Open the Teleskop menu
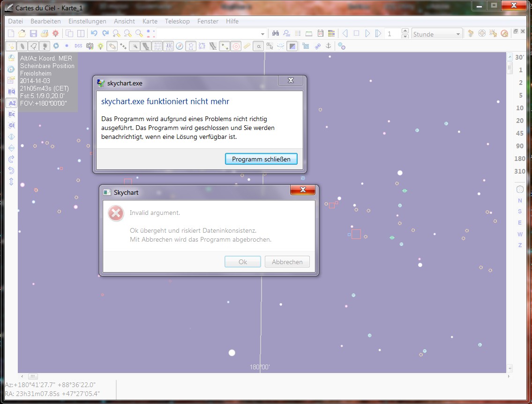532x404 pixels. pyautogui.click(x=177, y=21)
